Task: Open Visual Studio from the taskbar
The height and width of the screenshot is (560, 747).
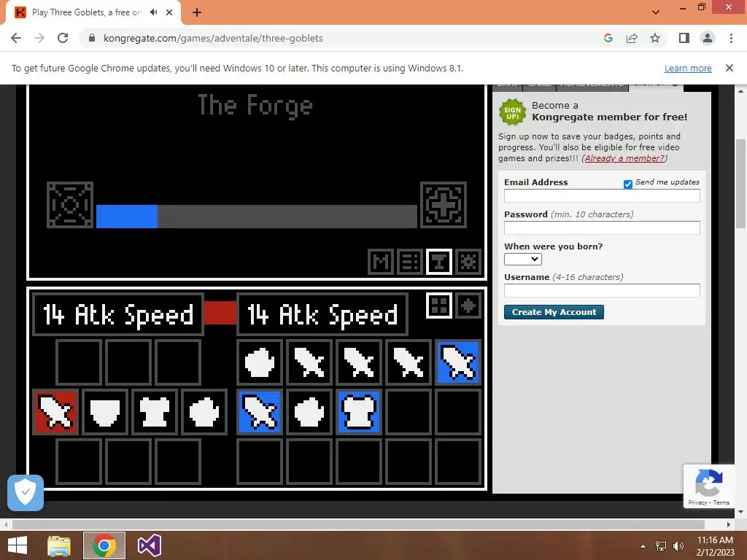Action: 149,545
